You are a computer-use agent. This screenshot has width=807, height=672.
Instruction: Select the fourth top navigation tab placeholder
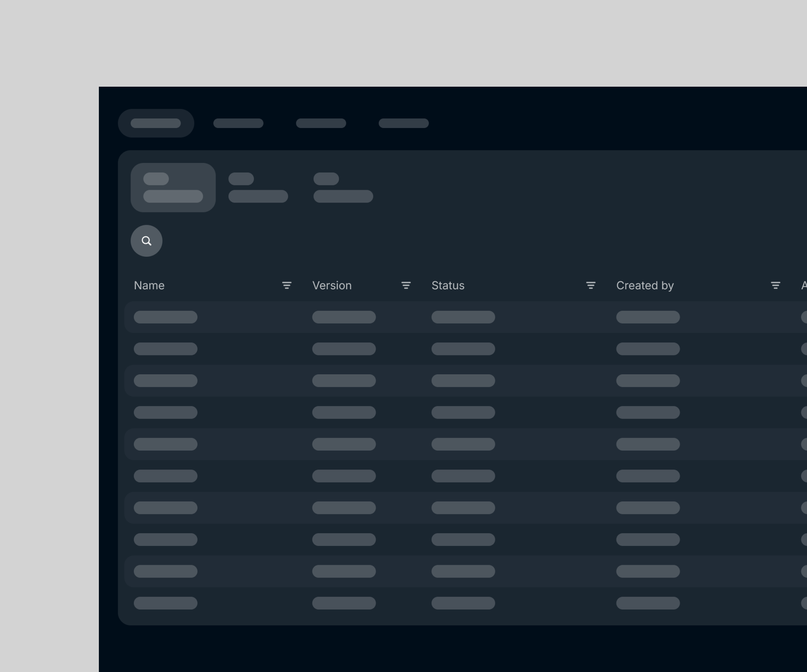click(x=403, y=123)
